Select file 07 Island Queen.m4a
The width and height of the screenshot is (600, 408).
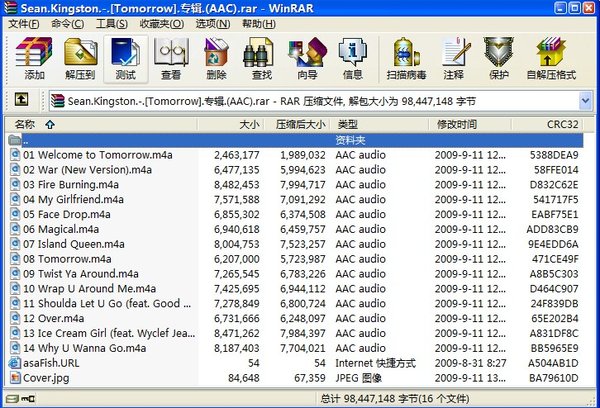tap(74, 244)
